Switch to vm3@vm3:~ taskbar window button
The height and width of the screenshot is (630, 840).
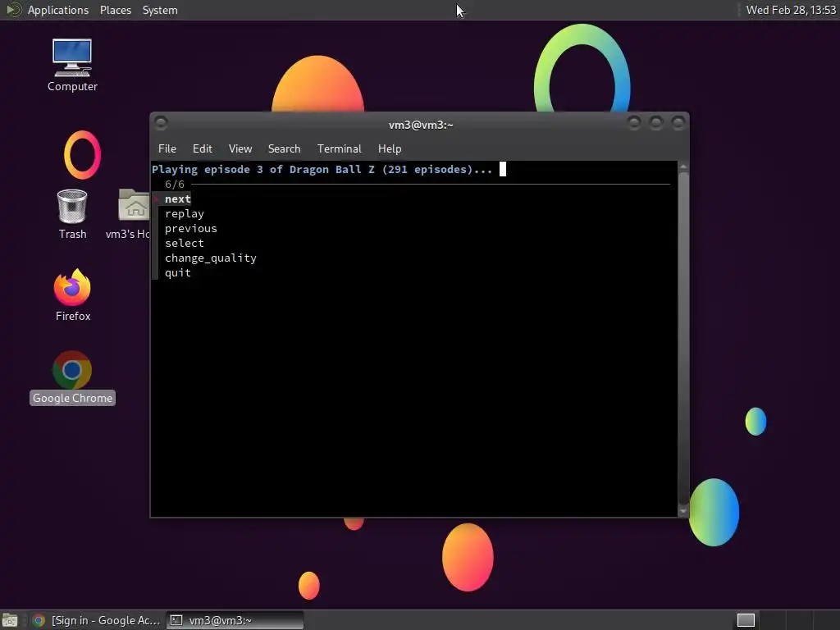(235, 620)
